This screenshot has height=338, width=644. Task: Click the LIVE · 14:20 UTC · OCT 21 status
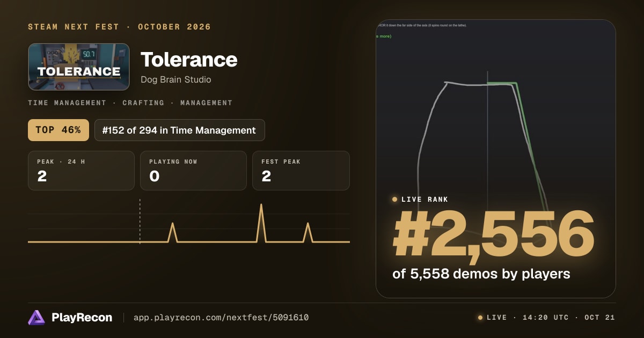click(x=551, y=318)
